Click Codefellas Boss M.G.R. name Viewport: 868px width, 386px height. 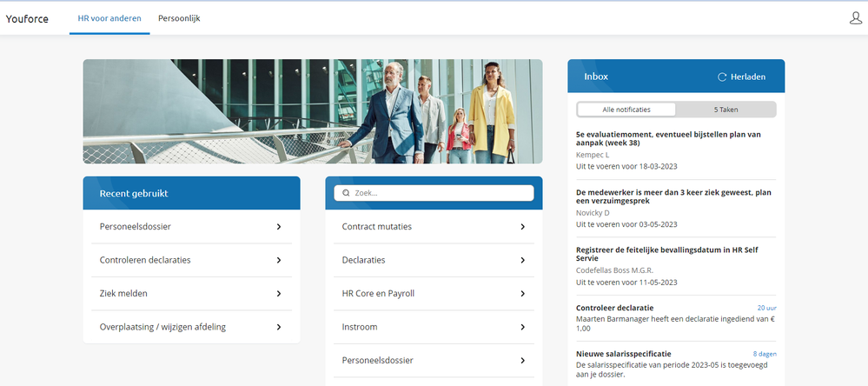(x=614, y=270)
